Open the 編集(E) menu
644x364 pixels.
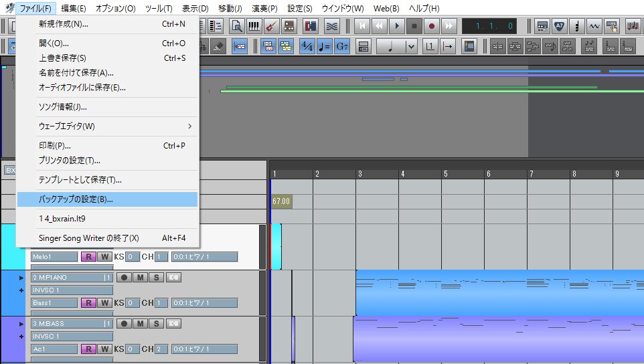click(74, 8)
